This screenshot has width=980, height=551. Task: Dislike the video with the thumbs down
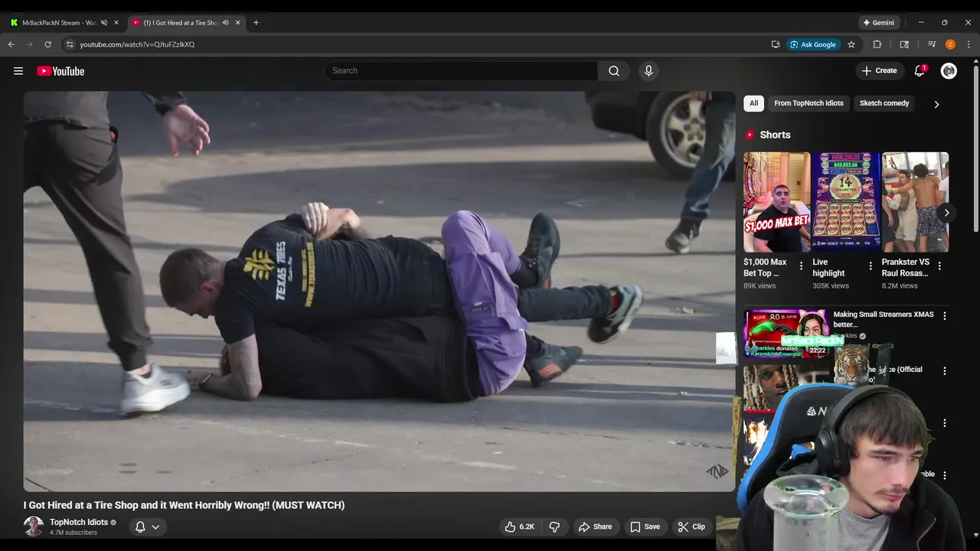click(554, 527)
